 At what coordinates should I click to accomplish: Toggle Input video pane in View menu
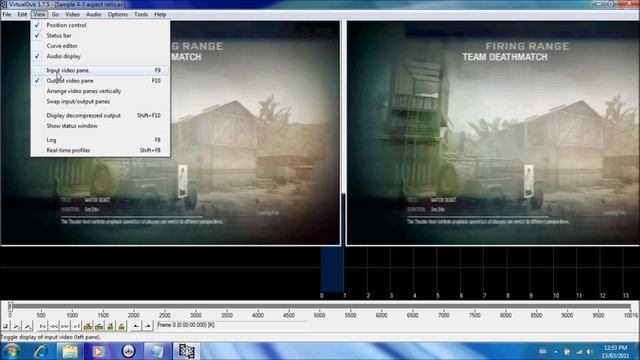pyautogui.click(x=100, y=70)
